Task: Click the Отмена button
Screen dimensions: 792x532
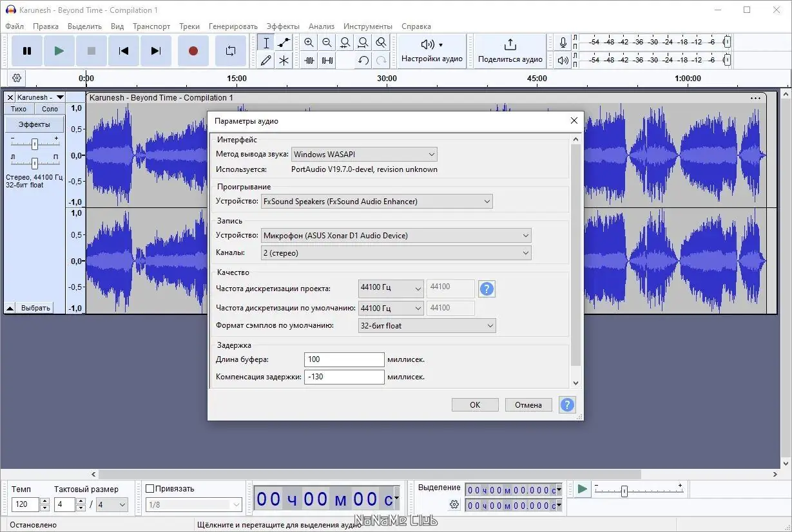Action: [528, 405]
